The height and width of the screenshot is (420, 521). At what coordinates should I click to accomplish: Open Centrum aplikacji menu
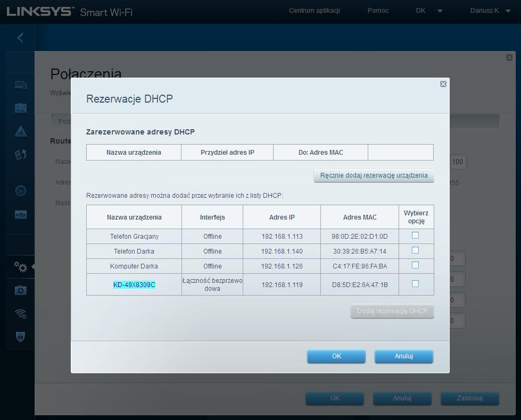[x=315, y=10]
